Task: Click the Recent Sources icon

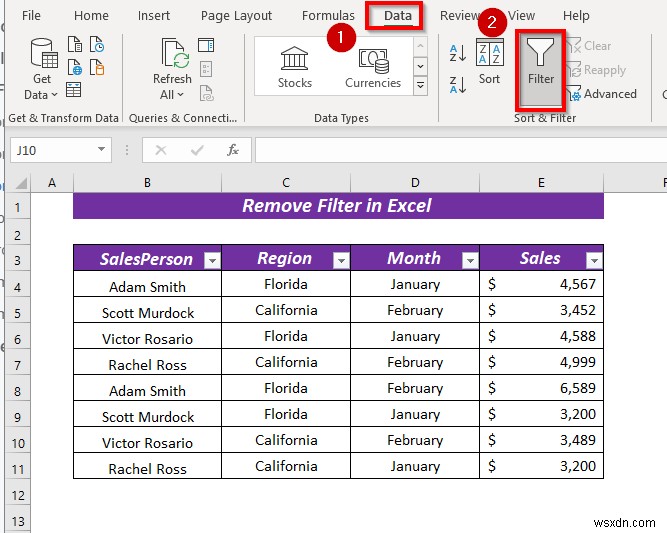Action: (x=97, y=44)
